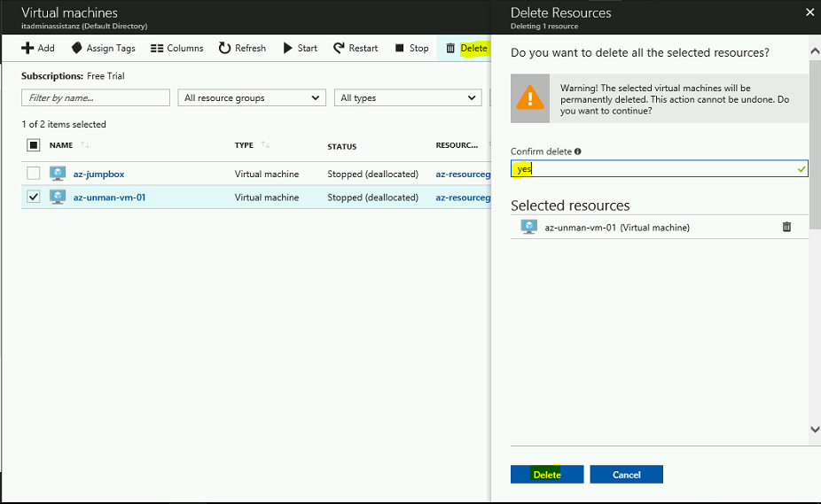Click Subscriptions: Free Trial text
Image resolution: width=821 pixels, height=504 pixels.
pyautogui.click(x=73, y=76)
